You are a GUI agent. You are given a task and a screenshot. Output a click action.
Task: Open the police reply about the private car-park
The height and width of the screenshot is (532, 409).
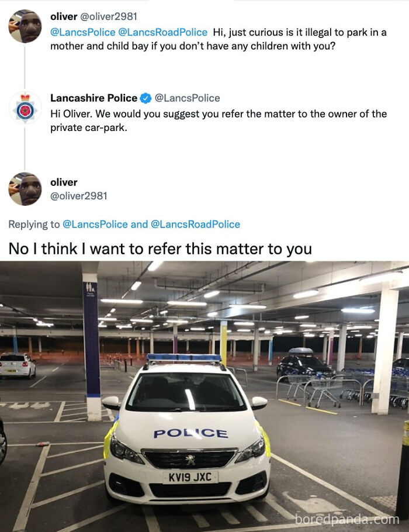pyautogui.click(x=219, y=121)
